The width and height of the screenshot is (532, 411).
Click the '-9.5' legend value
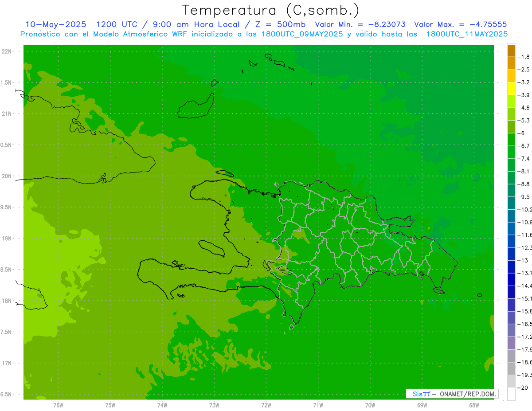pyautogui.click(x=524, y=197)
